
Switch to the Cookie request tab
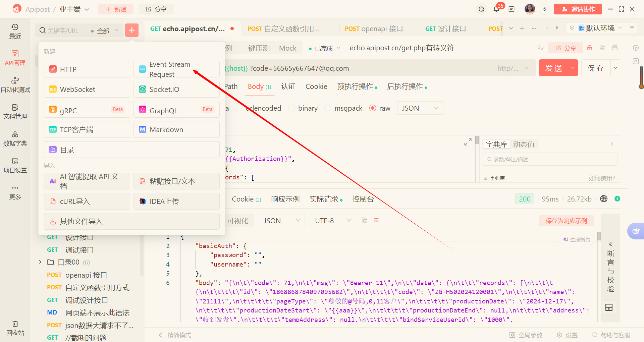click(316, 87)
